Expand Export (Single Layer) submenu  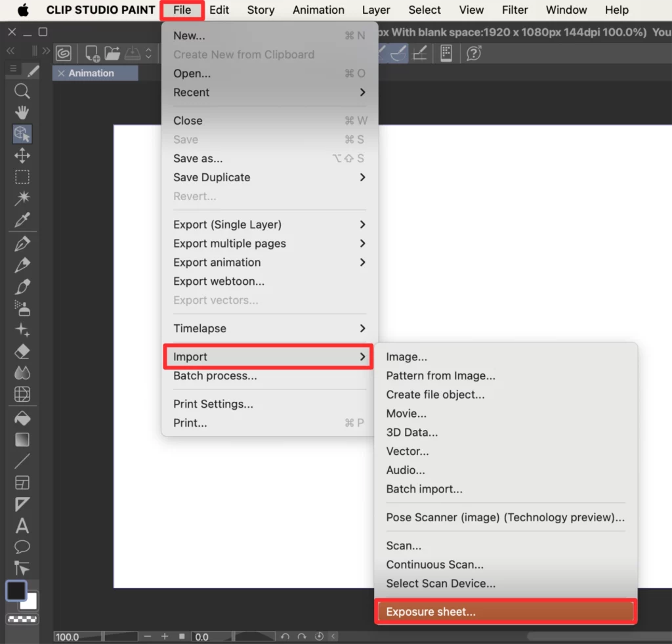click(x=270, y=225)
